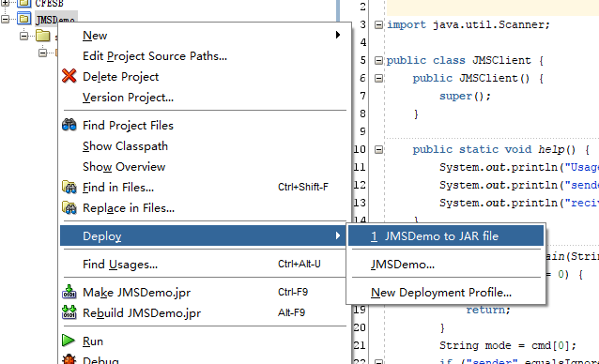Click the 'super();' statement in editor

tap(465, 96)
